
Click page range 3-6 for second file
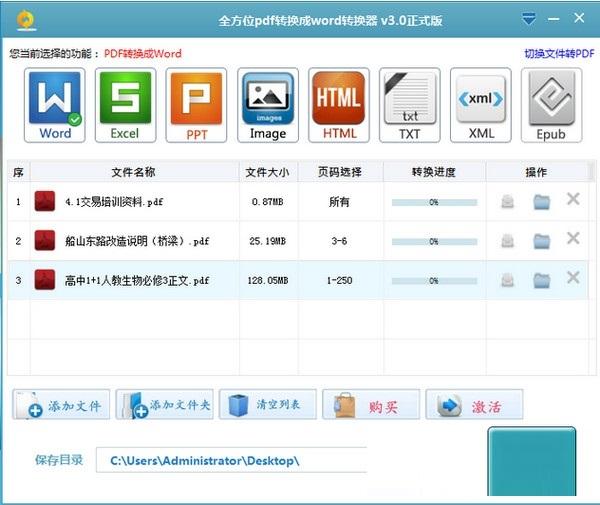(339, 241)
